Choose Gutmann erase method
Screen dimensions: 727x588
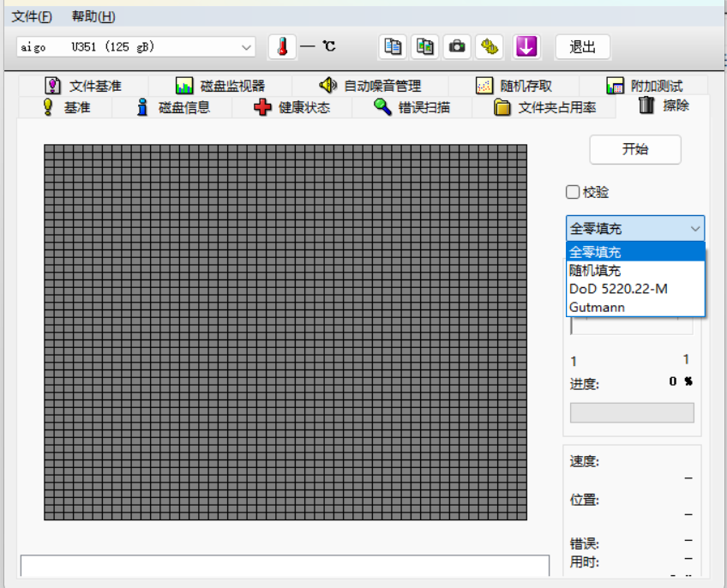(635, 307)
